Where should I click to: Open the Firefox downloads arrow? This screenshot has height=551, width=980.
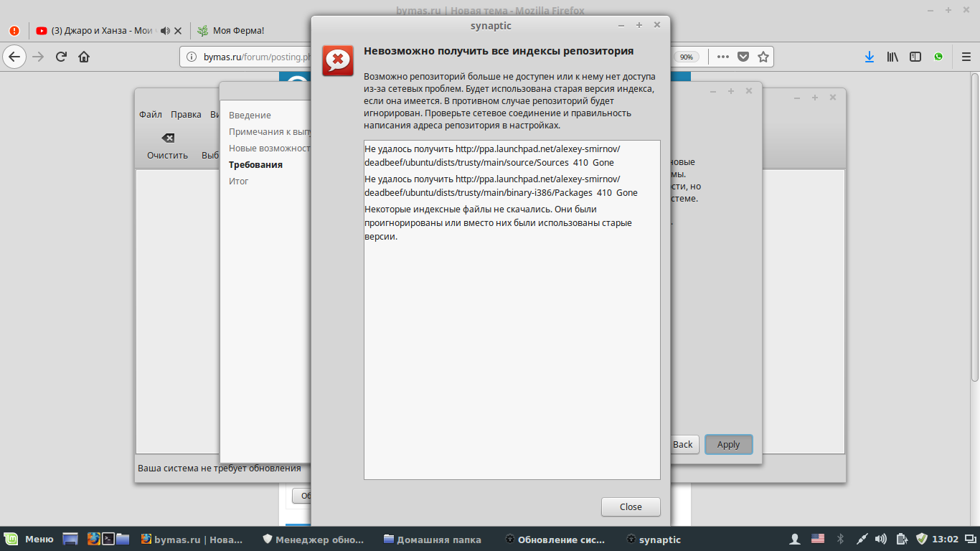tap(869, 57)
